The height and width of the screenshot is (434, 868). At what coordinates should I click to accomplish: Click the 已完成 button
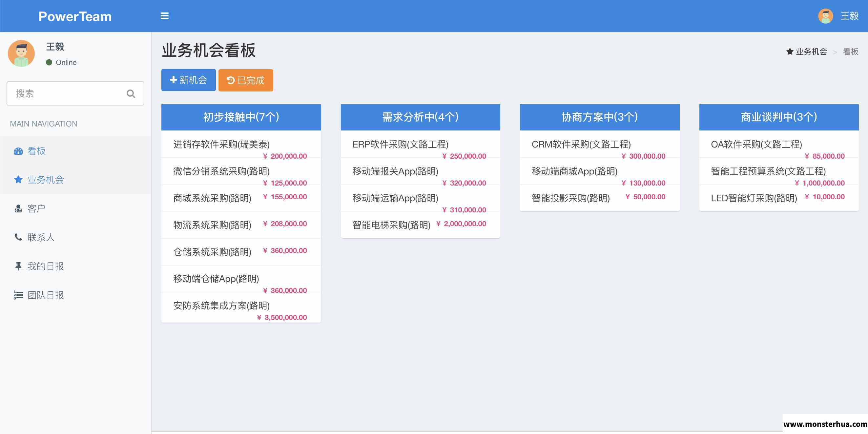(x=246, y=80)
